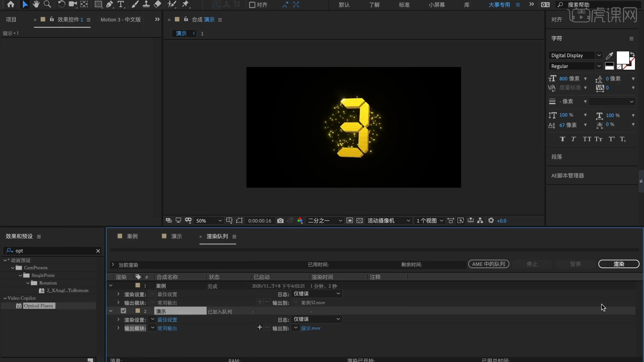644x362 pixels.
Task: Open 日志 dropdown for 演示 render item
Action: 317,319
